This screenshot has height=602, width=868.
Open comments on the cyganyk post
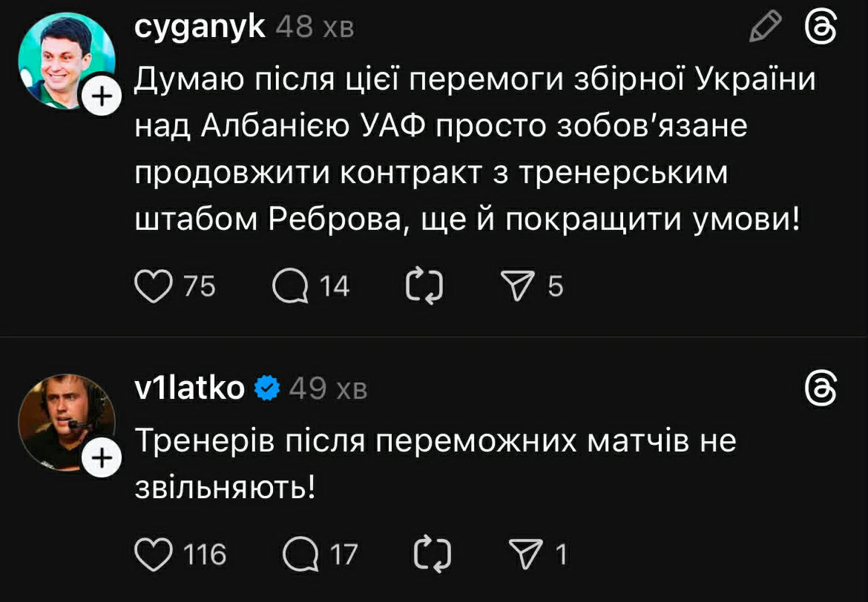(290, 286)
